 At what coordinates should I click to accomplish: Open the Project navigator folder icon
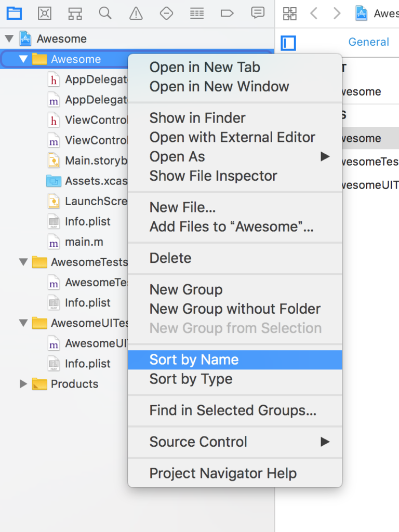14,13
